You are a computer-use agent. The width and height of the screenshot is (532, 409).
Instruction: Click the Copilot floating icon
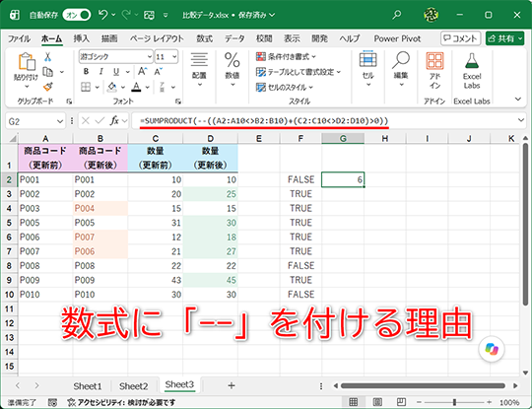pos(492,349)
